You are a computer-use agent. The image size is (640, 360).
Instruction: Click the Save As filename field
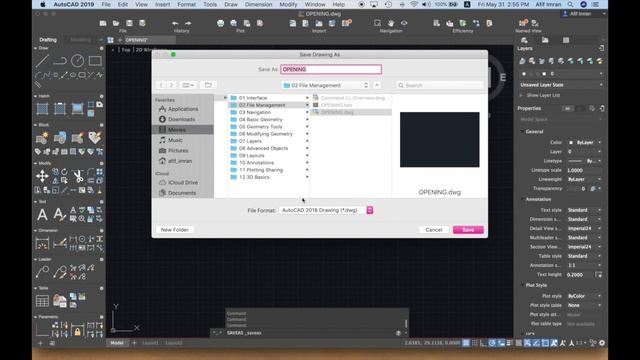tap(331, 69)
